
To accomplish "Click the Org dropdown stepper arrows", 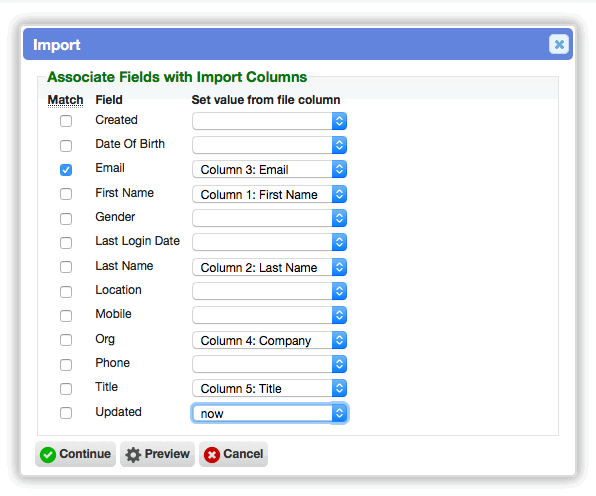I will click(339, 340).
